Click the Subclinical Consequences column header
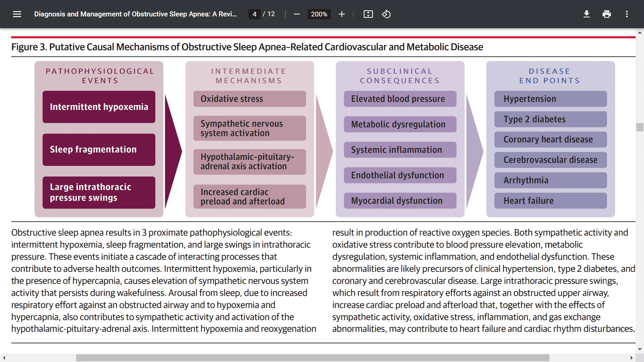This screenshot has height=362, width=644. 400,76
